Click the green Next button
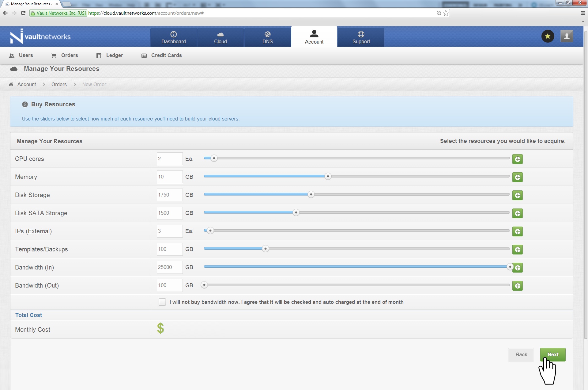This screenshot has width=588, height=390. 552,355
